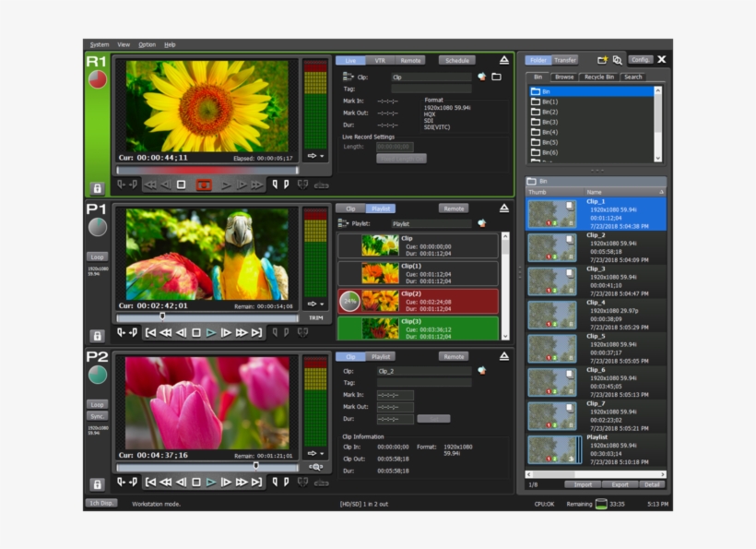Click the Export button
The width and height of the screenshot is (756, 549).
[x=620, y=484]
